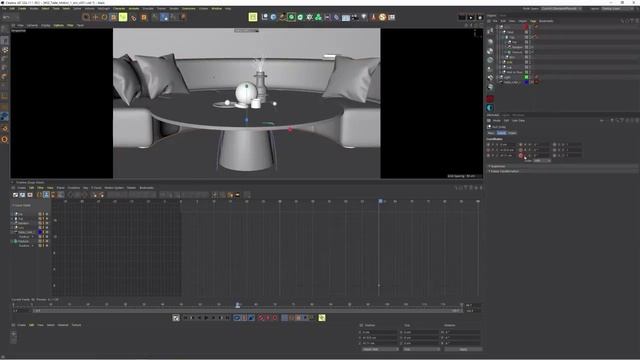Open the Node Space dropdown at top right
640x360 pixels.
[x=562, y=9]
